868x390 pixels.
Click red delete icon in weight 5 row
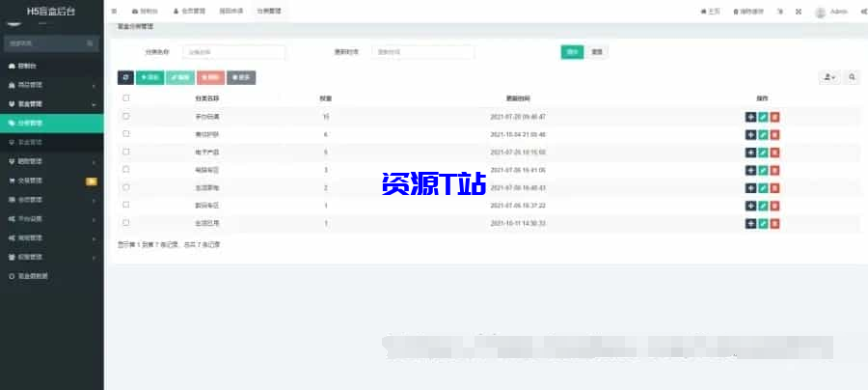point(775,153)
